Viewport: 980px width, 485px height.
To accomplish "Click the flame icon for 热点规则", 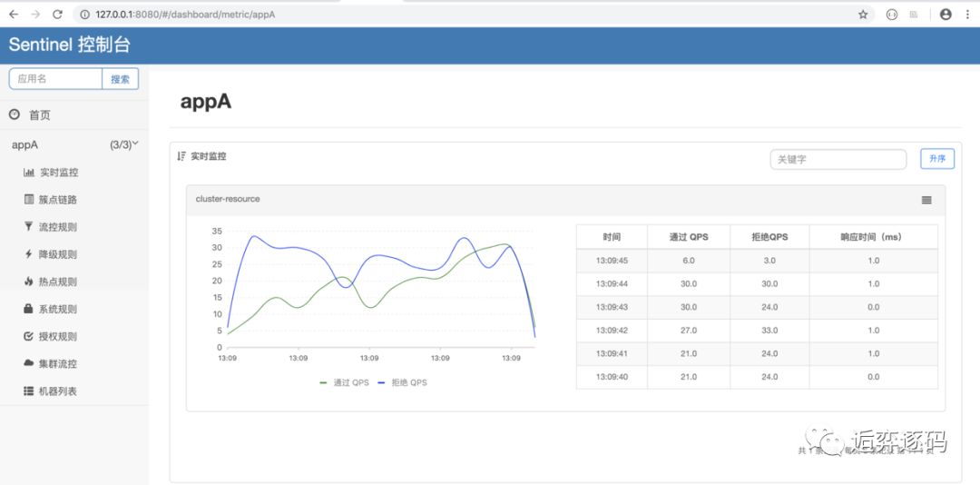I will pyautogui.click(x=29, y=282).
